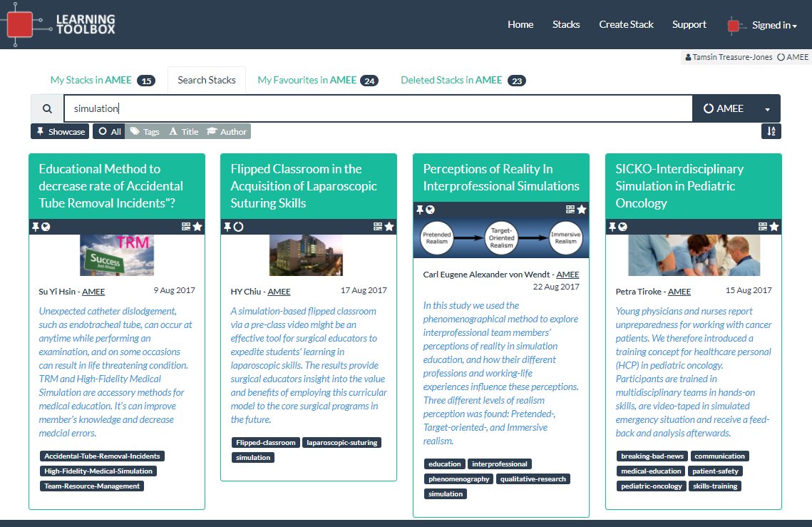Open the AMEE link under author HY Chiu

[x=279, y=291]
